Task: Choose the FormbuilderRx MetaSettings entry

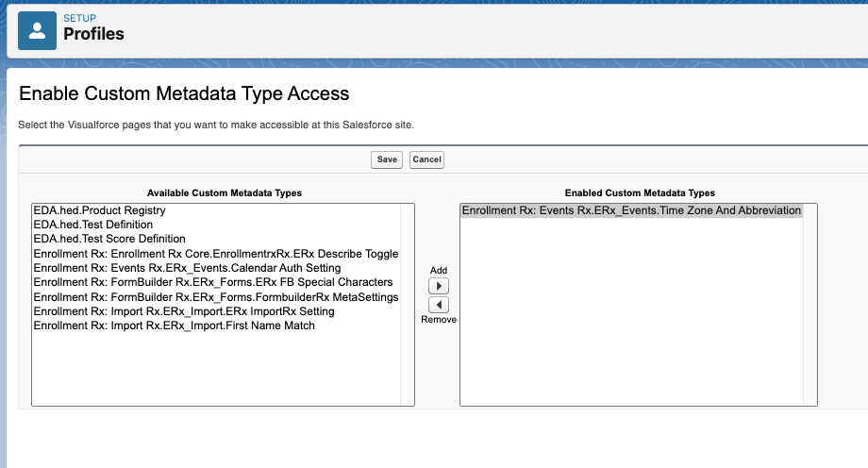Action: [215, 297]
